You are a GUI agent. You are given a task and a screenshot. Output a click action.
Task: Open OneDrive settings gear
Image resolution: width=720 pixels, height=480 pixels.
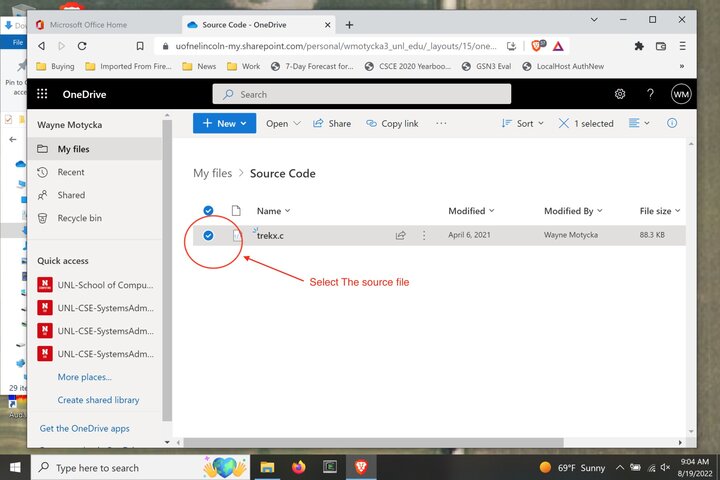click(x=619, y=94)
